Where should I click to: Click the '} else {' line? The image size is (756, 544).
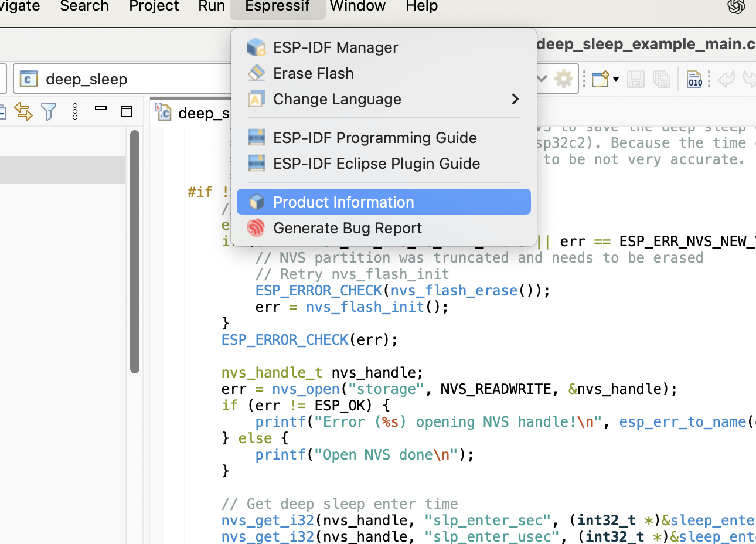255,438
